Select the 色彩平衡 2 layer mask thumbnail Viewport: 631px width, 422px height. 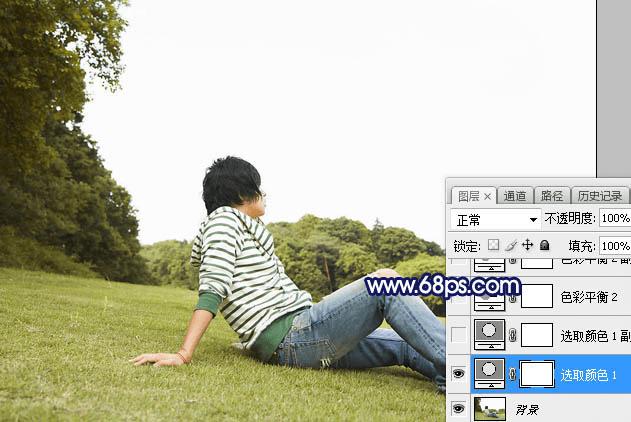click(x=537, y=296)
